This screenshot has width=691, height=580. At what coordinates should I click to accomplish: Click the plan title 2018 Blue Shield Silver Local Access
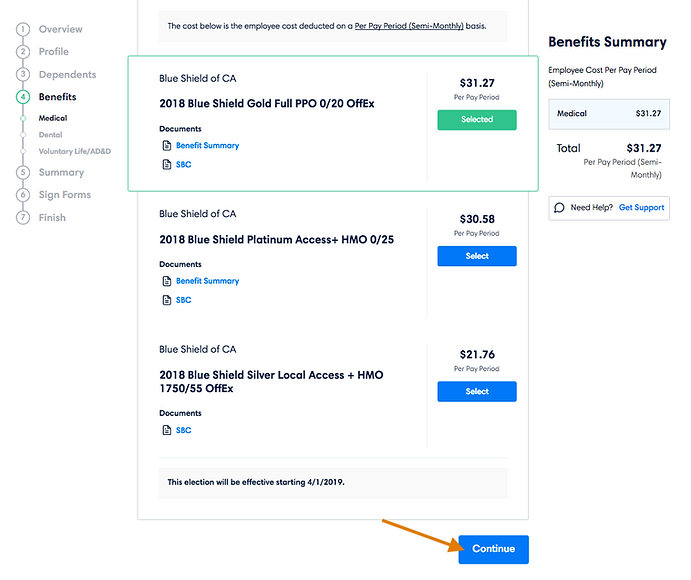coord(271,382)
